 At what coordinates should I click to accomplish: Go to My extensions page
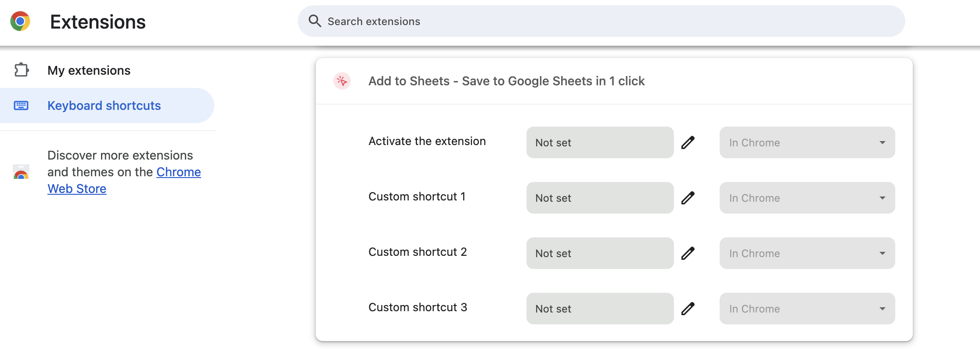pos(89,70)
